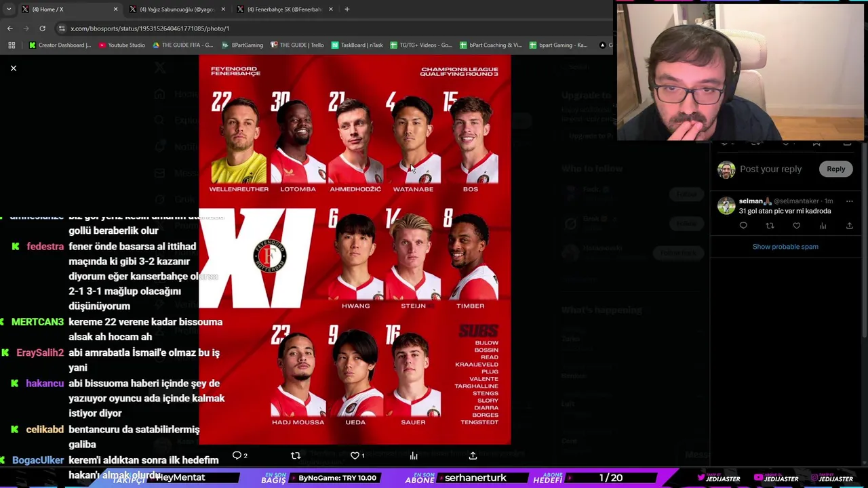
Task: Reply to selman's comment
Action: click(x=743, y=226)
